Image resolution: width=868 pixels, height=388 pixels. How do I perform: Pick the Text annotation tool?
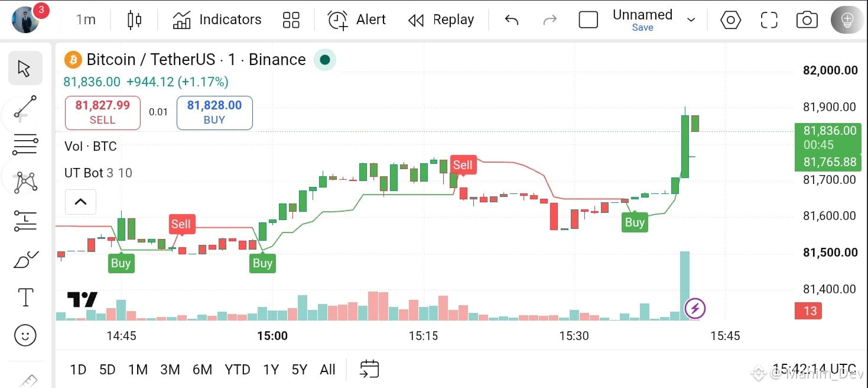(x=25, y=297)
